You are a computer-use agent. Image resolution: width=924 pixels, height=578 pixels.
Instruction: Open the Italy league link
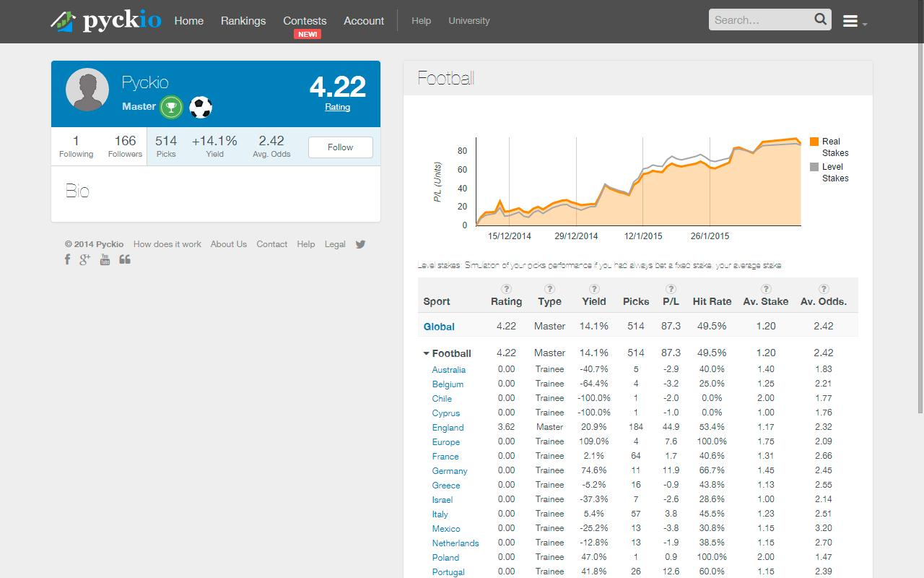(x=440, y=514)
